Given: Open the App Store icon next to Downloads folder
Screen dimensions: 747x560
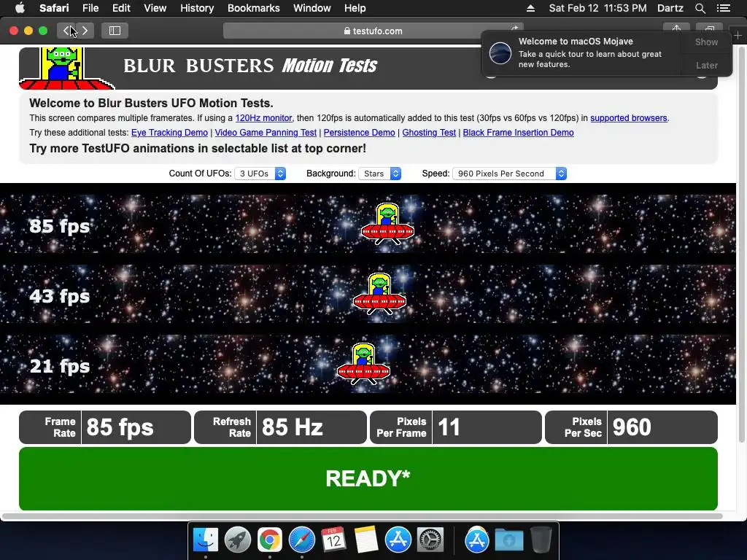Looking at the screenshot, I should 477,540.
